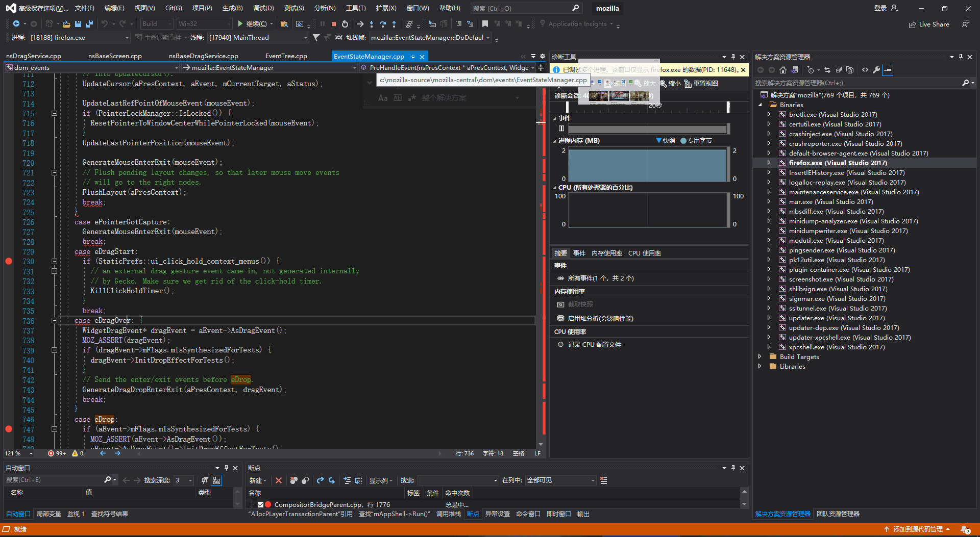Image resolution: width=980 pixels, height=537 pixels.
Task: Open the thread dropdown showing MainThread
Action: click(x=258, y=37)
